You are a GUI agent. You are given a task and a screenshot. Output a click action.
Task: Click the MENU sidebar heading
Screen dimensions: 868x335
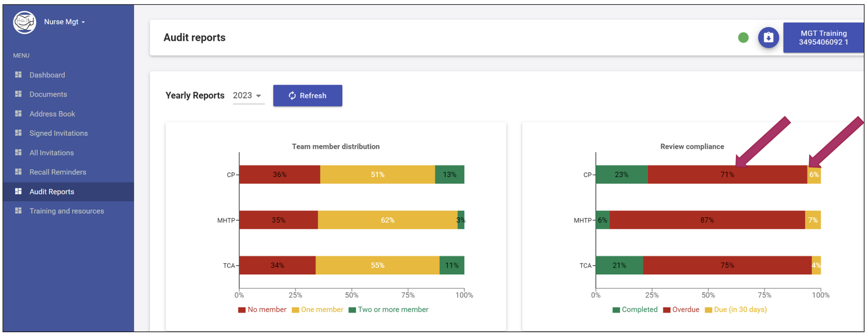tap(21, 56)
